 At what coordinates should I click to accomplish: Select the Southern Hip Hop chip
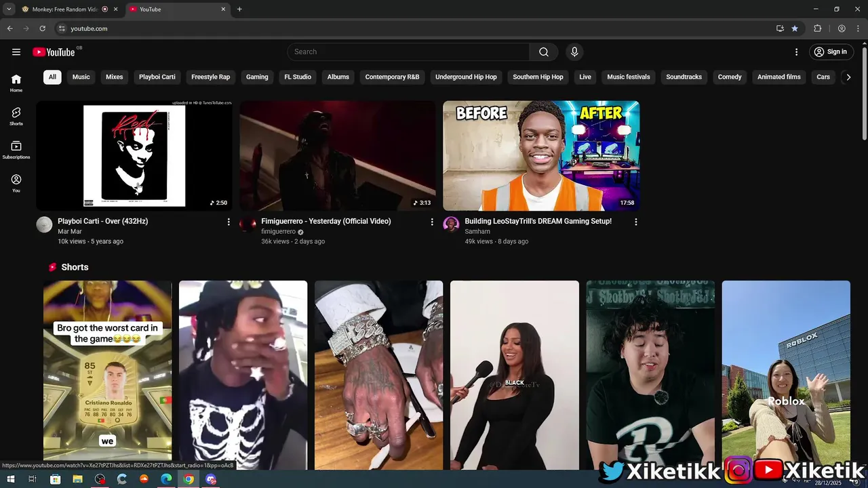538,77
